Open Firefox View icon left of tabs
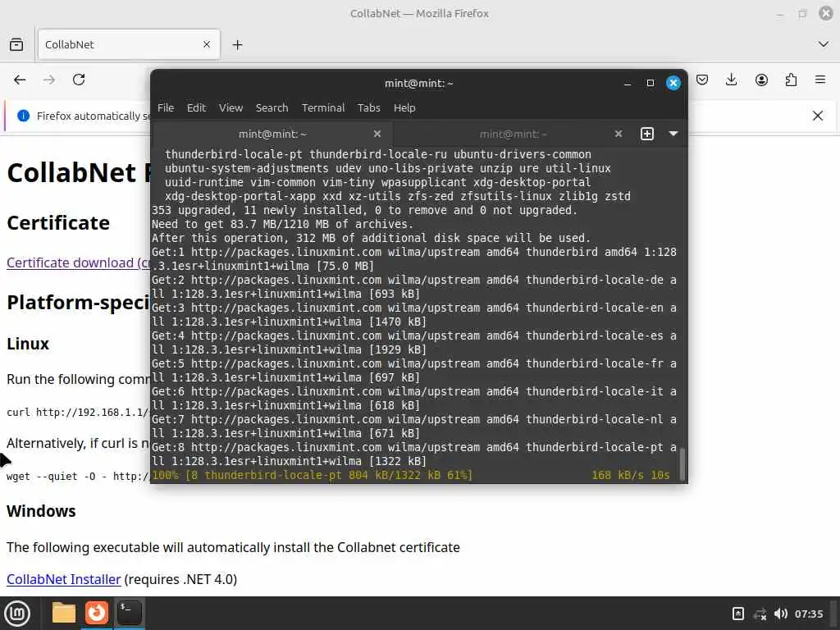 pyautogui.click(x=16, y=44)
